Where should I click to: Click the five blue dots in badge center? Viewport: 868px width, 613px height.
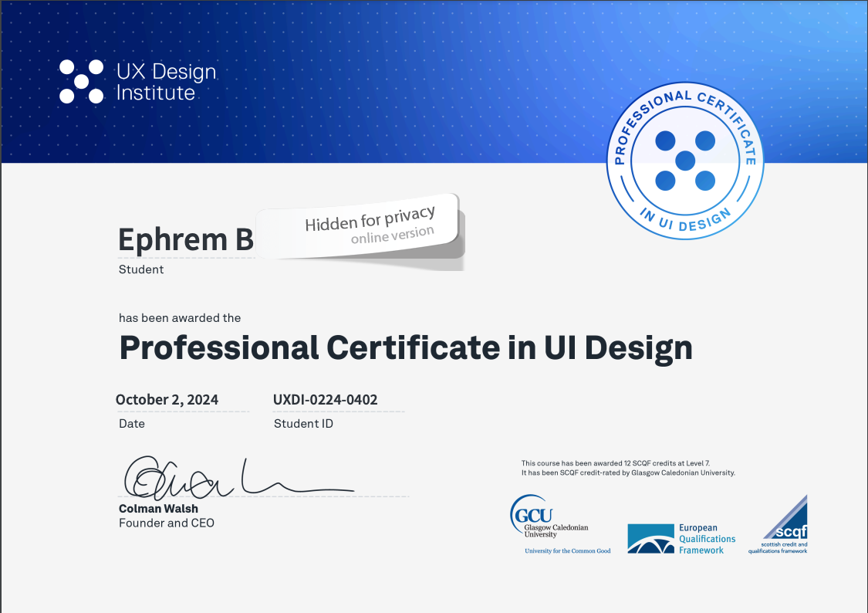pos(684,161)
